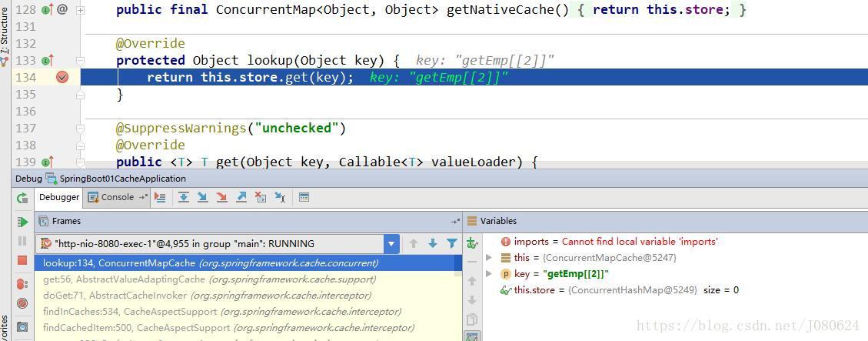
Task: Click highlighted return this.store.get(key) line
Action: point(474,78)
